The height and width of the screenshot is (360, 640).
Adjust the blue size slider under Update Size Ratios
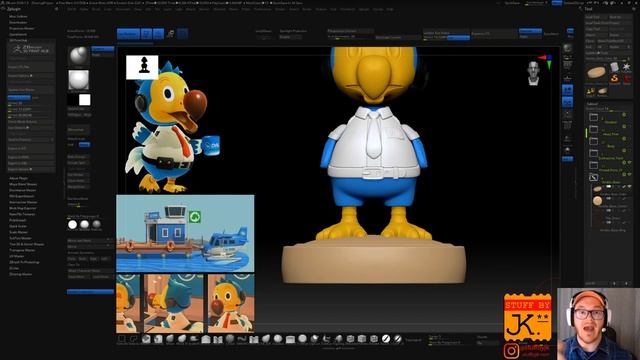[x=19, y=98]
